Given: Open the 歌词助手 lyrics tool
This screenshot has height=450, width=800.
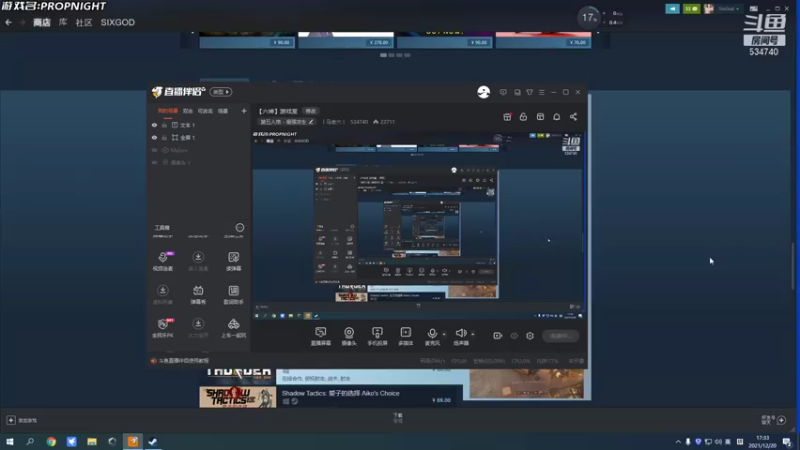Looking at the screenshot, I should 234,294.
